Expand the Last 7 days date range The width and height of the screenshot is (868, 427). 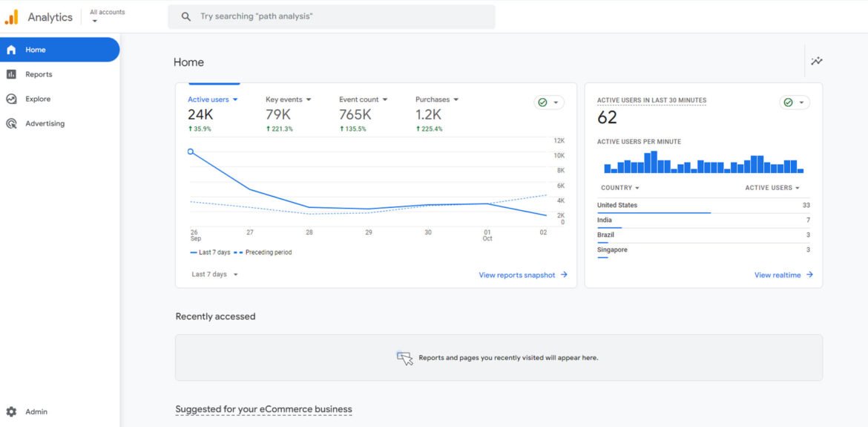pos(215,275)
